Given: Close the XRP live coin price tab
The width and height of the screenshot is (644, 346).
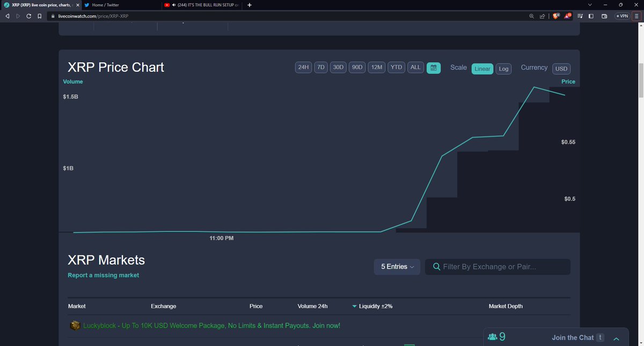Looking at the screenshot, I should [x=78, y=5].
